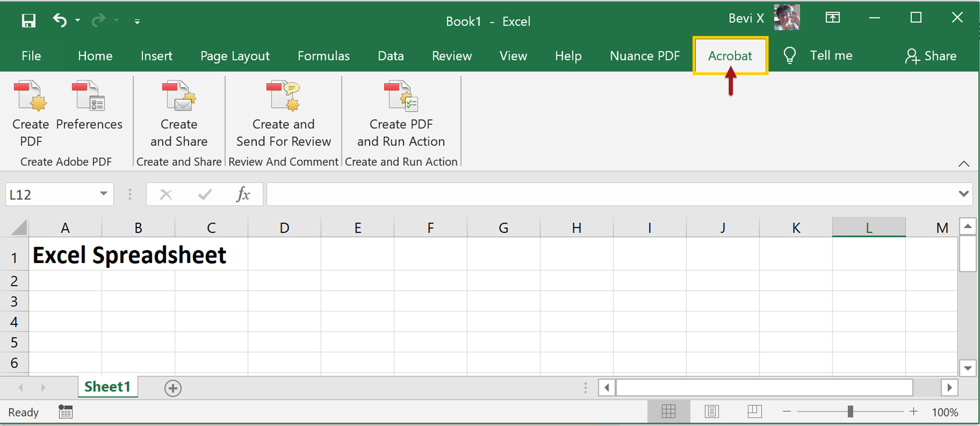Open the Insert Function dialog
980x426 pixels.
click(243, 194)
